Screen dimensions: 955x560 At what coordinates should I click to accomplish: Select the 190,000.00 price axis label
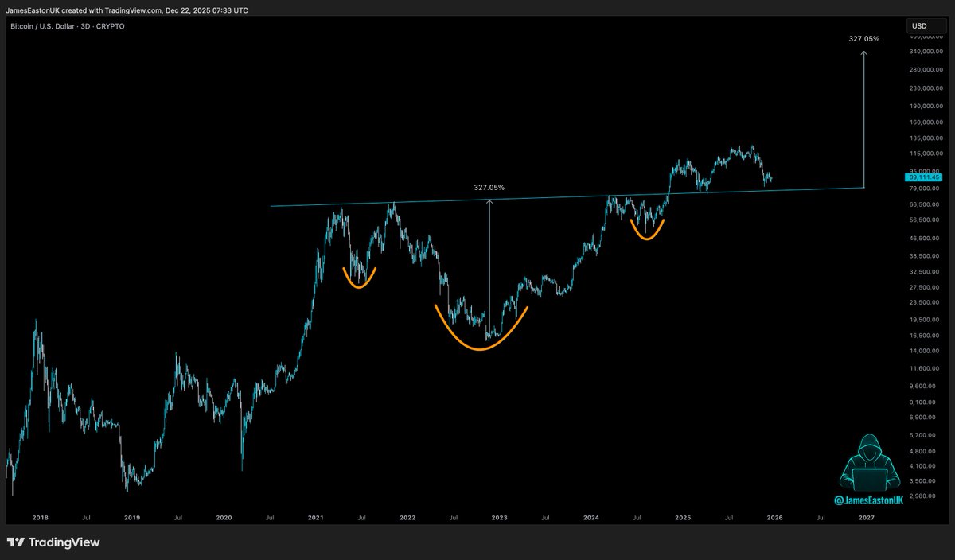point(927,106)
